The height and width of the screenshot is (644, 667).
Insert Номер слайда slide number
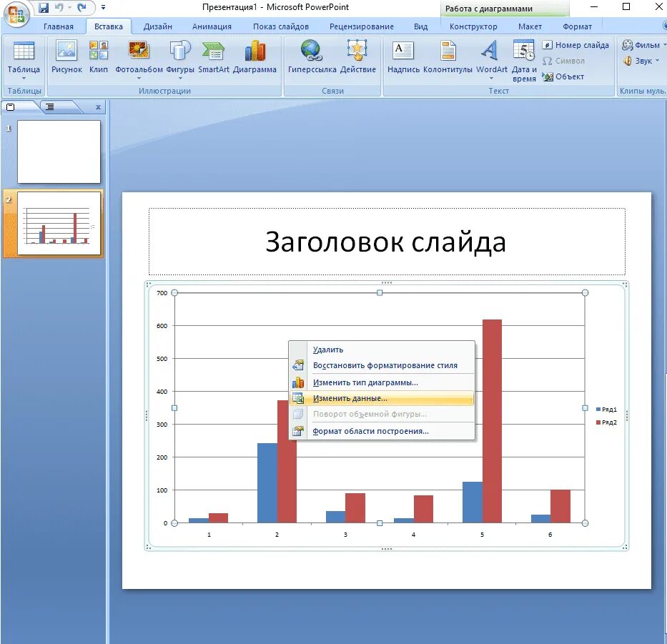[x=575, y=45]
